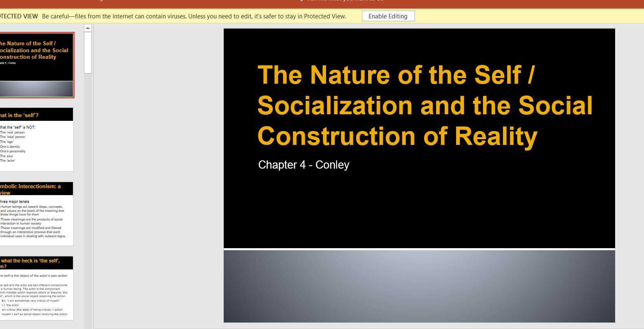Screen dimensions: 644x329
Task: Click the empty black area below main slide subtitle
Action: [419, 210]
